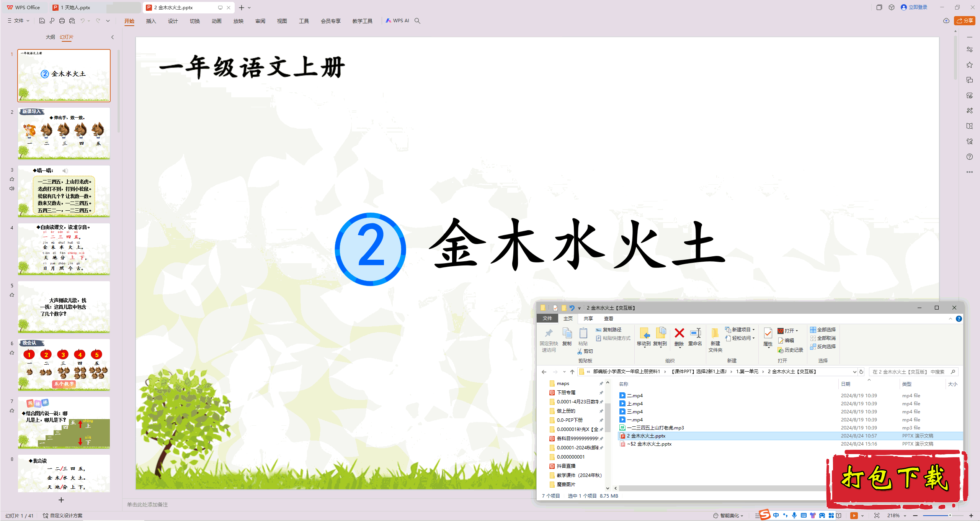Click the Cut scissors icon in Explorer

580,351
